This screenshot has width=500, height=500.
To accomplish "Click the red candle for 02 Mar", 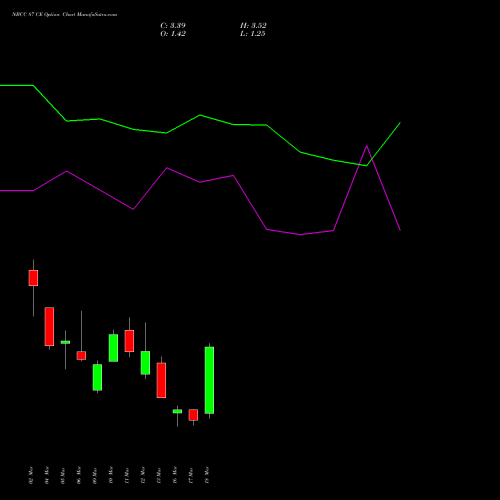I will pos(33,278).
